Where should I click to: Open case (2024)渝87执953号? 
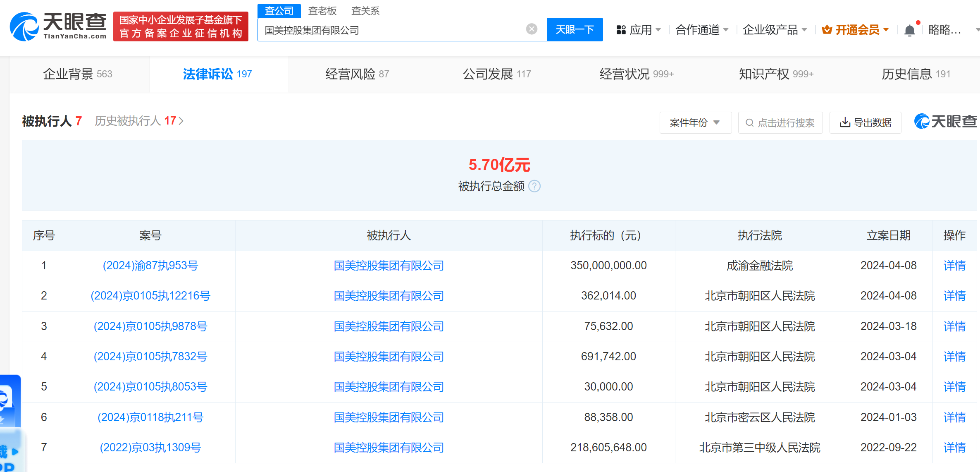click(150, 266)
